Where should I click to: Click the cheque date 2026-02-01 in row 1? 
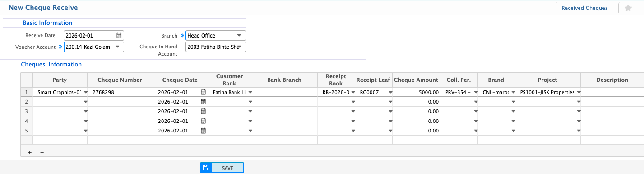point(173,92)
